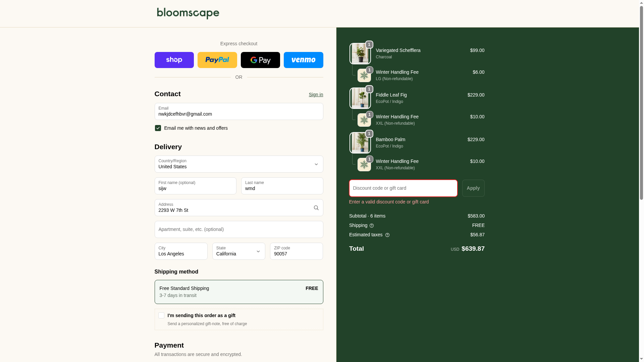Pay with Shop Pay button
Screen dimensions: 644x362
coord(174,60)
